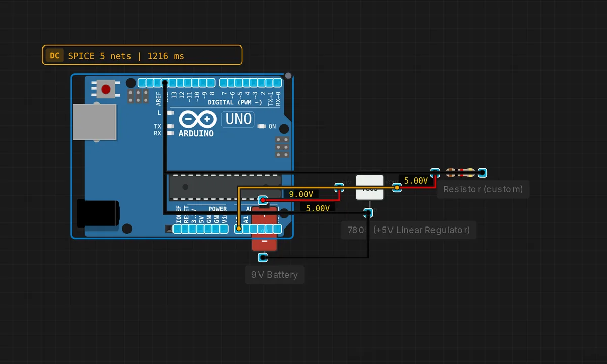Click the regulator ground terminal
This screenshot has width=607, height=364.
coord(369,212)
